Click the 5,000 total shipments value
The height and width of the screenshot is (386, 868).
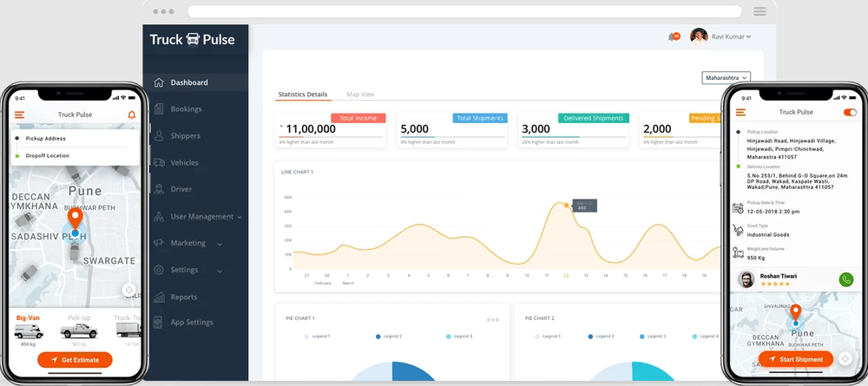pyautogui.click(x=415, y=129)
